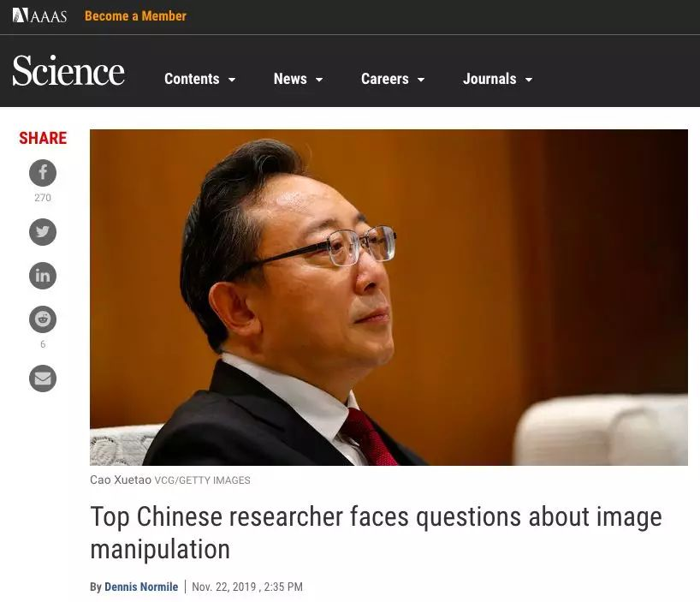Expand the Contents dropdown arrow

tap(232, 80)
